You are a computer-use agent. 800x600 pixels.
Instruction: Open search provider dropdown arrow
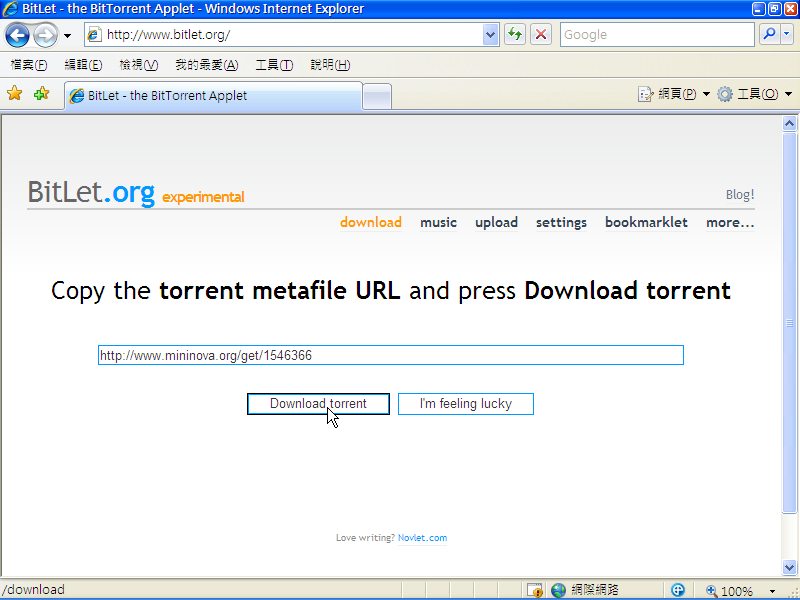[x=787, y=35]
